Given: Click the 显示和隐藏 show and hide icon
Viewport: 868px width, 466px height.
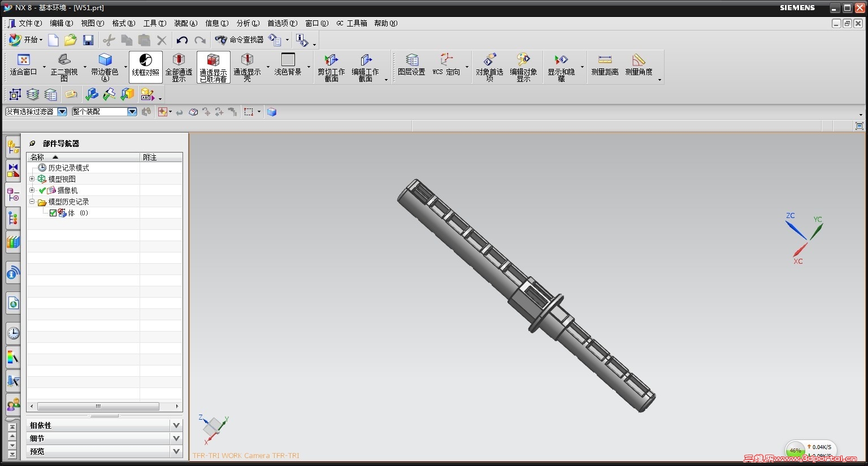Looking at the screenshot, I should click(x=561, y=67).
